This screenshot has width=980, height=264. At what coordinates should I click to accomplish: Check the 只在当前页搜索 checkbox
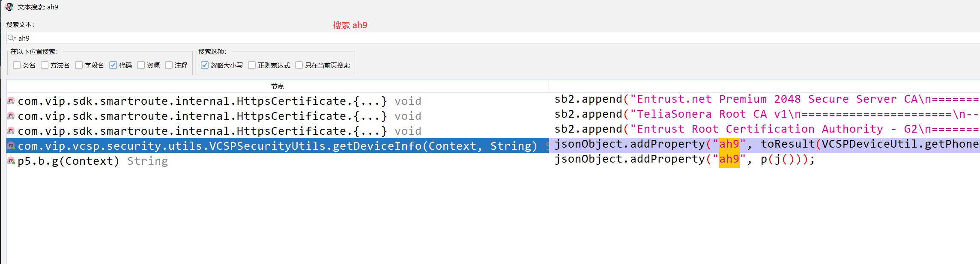(x=299, y=65)
